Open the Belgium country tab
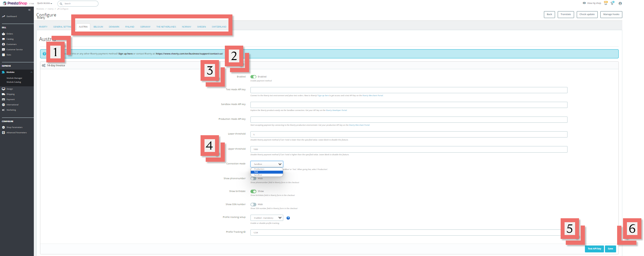644x256 pixels. point(98,27)
